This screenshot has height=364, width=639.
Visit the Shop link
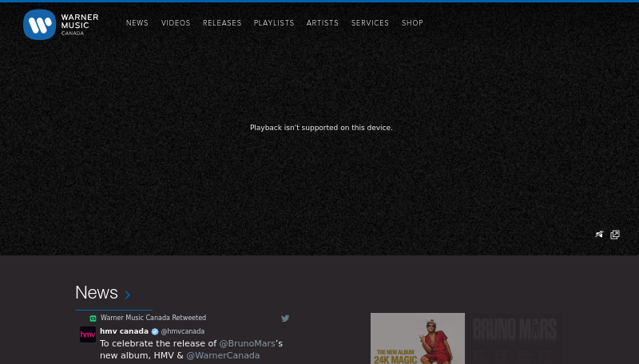pyautogui.click(x=412, y=23)
